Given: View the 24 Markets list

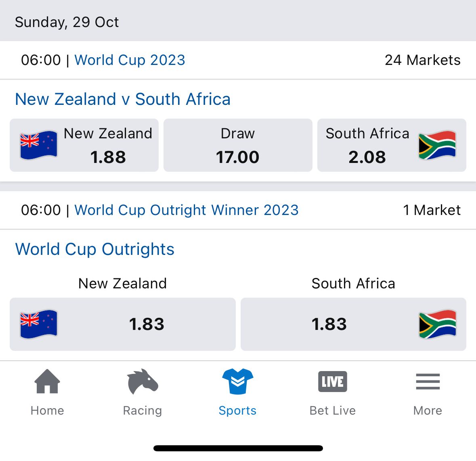Looking at the screenshot, I should tap(423, 60).
